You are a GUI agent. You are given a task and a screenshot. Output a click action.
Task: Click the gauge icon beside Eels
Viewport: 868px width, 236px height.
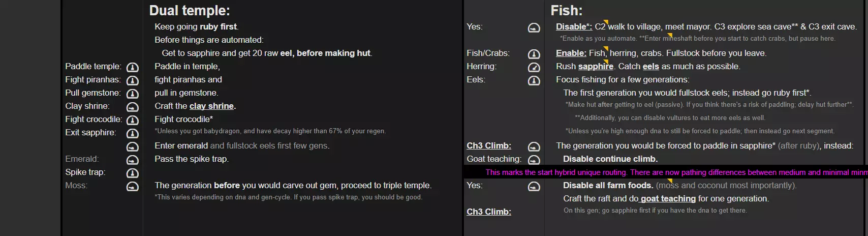coord(534,80)
